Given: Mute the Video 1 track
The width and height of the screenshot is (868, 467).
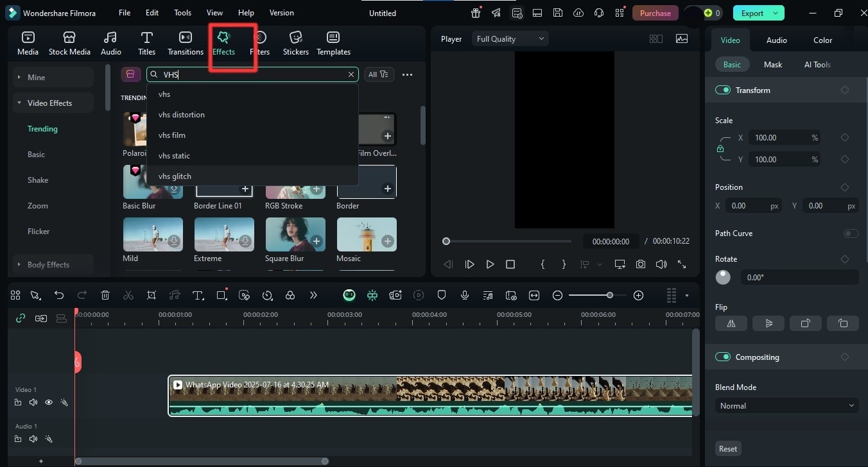Looking at the screenshot, I should 33,403.
